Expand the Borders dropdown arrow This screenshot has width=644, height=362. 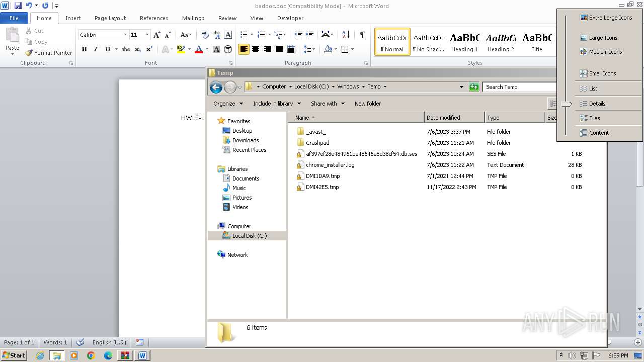pos(352,49)
